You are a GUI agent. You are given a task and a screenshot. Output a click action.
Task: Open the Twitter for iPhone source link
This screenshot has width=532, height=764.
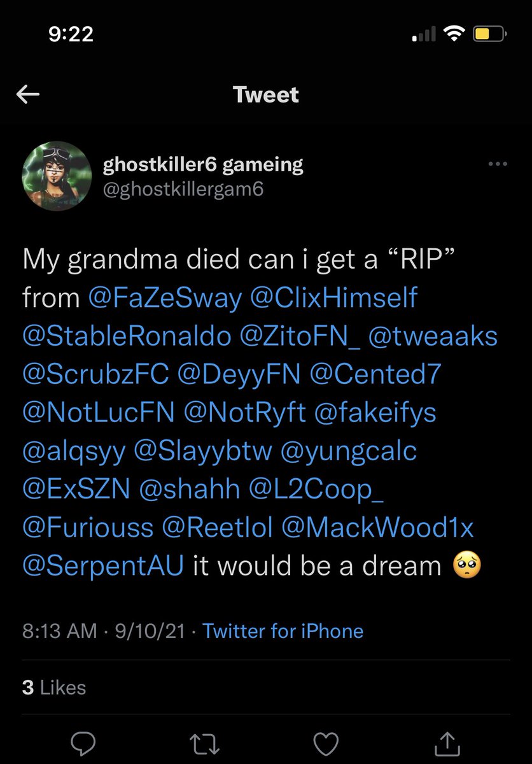(x=283, y=631)
